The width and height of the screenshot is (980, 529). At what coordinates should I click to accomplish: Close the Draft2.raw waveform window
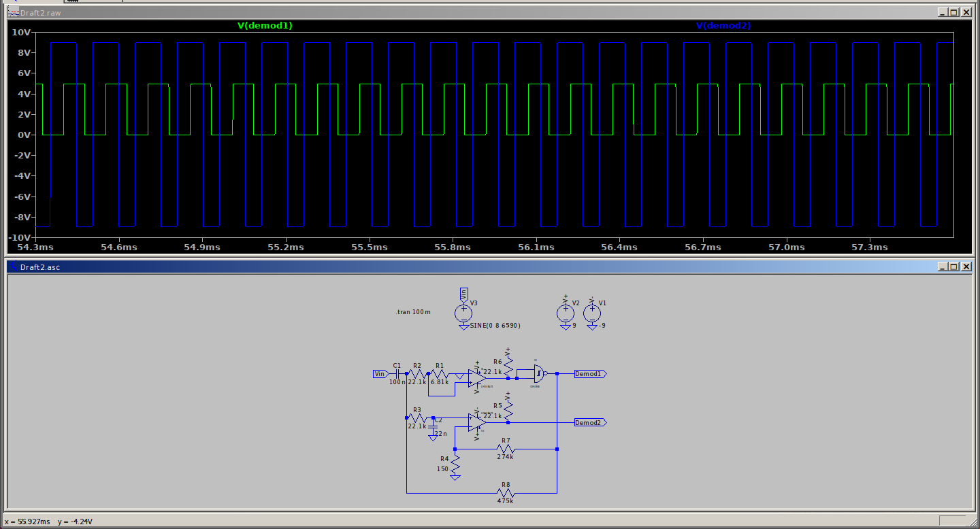click(x=966, y=12)
